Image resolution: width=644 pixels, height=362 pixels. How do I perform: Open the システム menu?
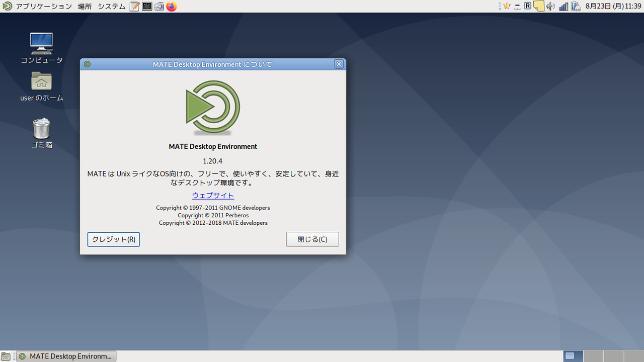[112, 7]
